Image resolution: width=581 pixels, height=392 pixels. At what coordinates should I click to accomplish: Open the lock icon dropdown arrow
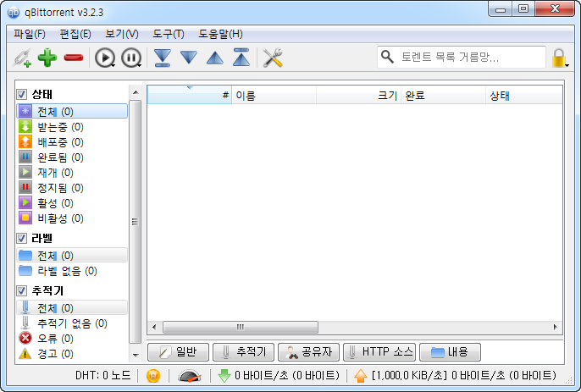coord(567,66)
